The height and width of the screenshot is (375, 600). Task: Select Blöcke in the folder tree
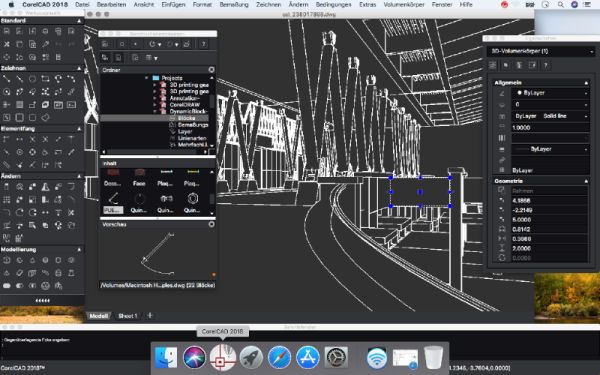pyautogui.click(x=186, y=118)
